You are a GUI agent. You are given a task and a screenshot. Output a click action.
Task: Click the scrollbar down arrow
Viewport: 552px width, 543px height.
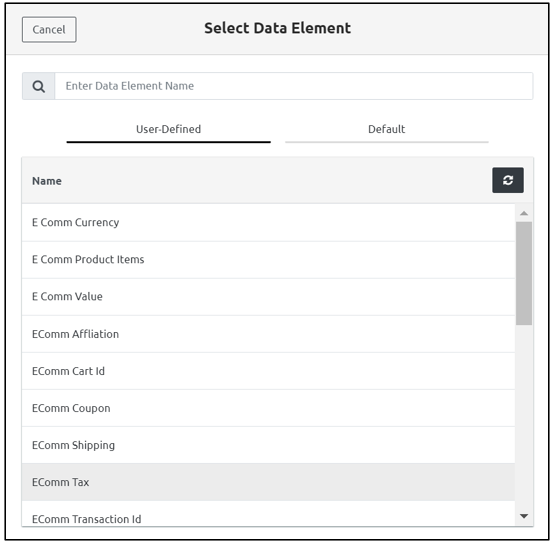[524, 516]
